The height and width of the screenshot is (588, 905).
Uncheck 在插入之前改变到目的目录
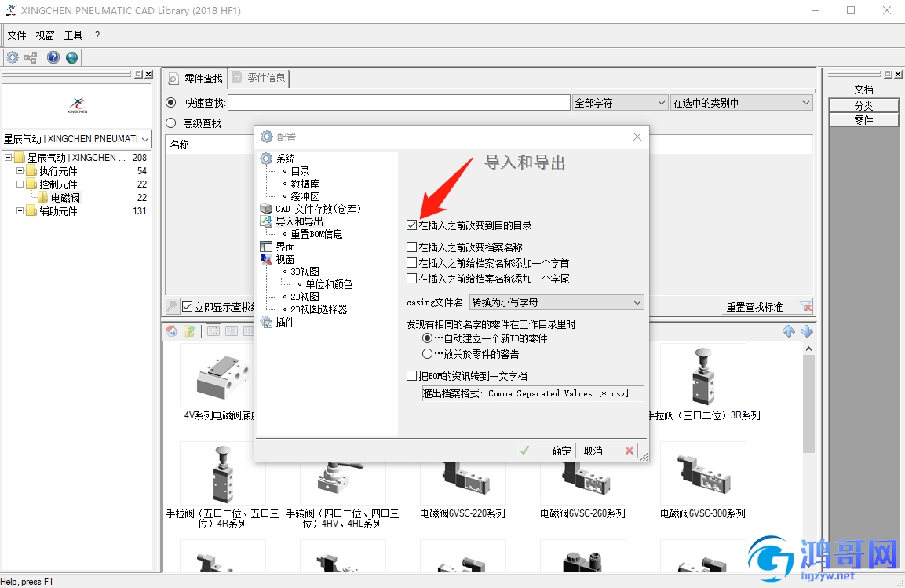411,225
